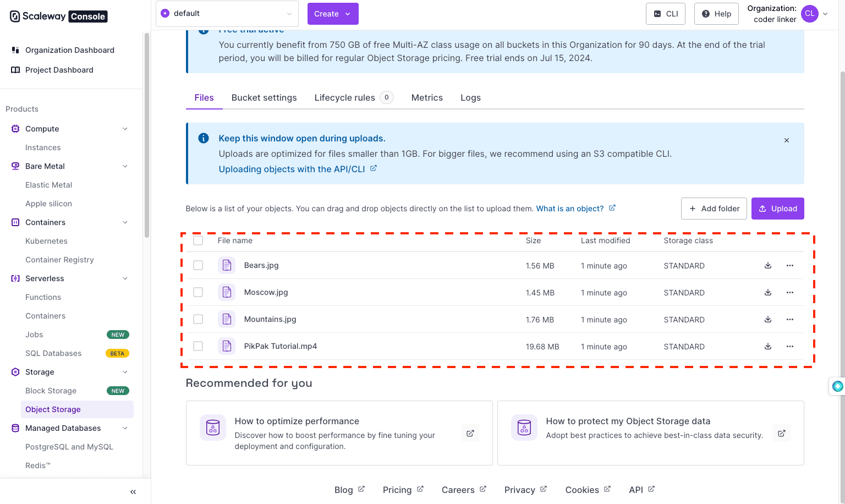
Task: Open Instances in sidebar
Action: [43, 147]
